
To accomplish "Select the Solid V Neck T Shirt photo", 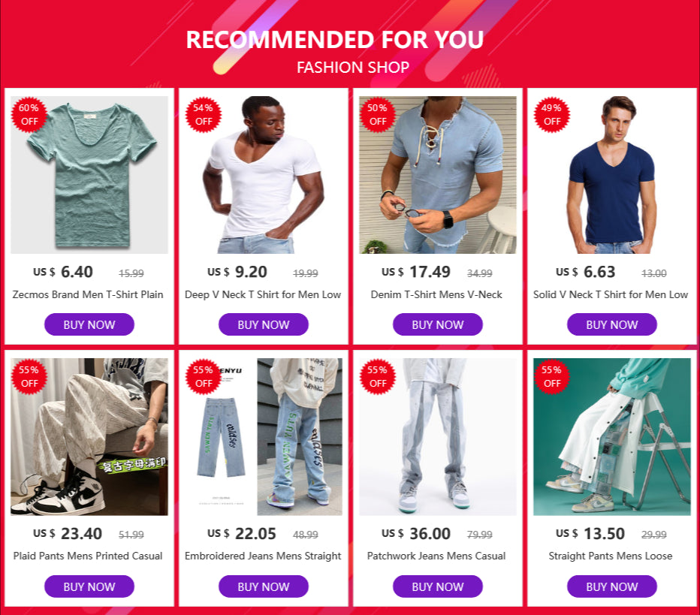I will (x=611, y=174).
